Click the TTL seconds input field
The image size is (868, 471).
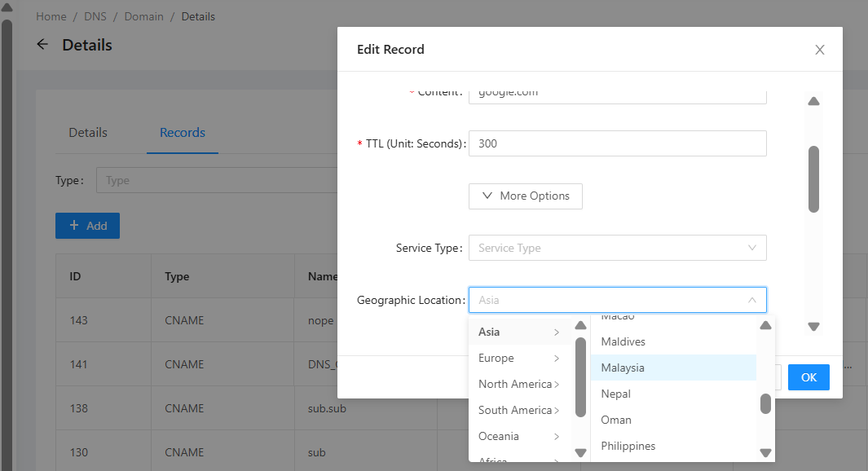[x=617, y=143]
